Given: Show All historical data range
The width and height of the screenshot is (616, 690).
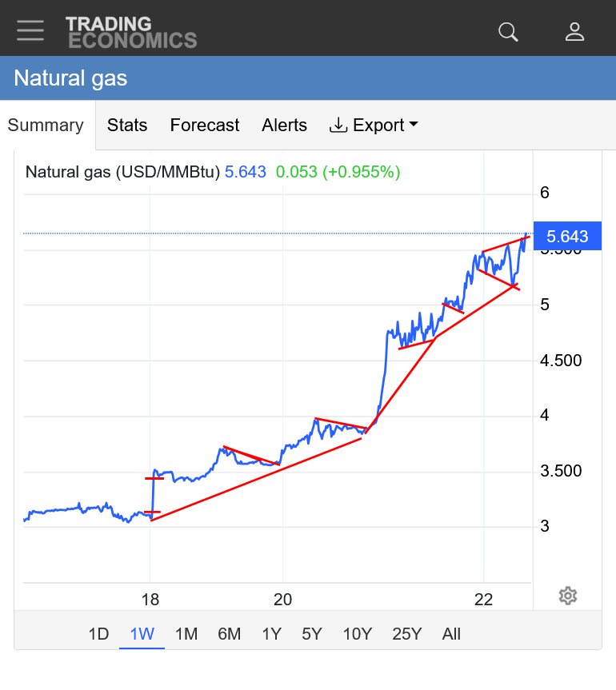Looking at the screenshot, I should (x=451, y=634).
